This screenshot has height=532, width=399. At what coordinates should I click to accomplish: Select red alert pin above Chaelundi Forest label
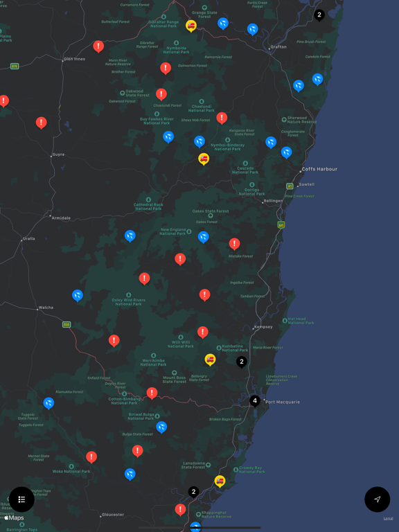[161, 94]
